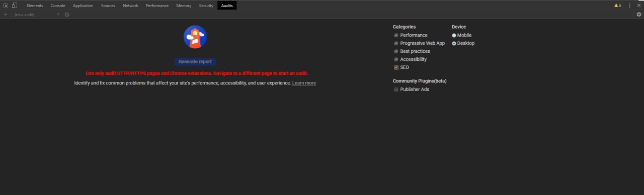Toggle the Accessibility checkbox

[396, 59]
